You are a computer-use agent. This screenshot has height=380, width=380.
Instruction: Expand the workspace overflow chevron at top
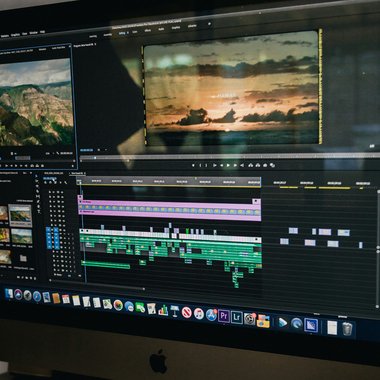click(x=209, y=24)
